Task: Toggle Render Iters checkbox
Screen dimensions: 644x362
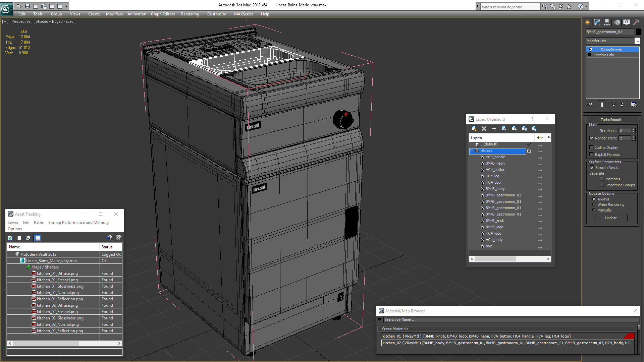Action: pos(591,138)
